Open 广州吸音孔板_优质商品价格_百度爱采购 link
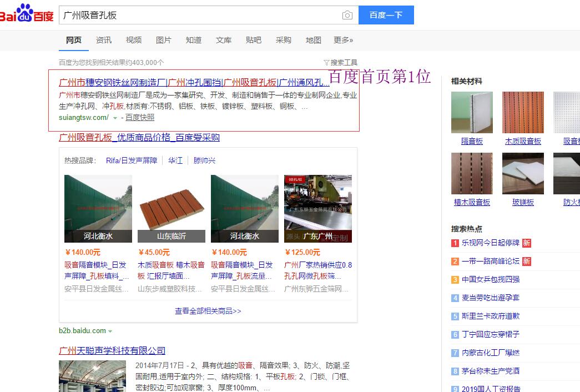The width and height of the screenshot is (580, 392). pos(139,138)
